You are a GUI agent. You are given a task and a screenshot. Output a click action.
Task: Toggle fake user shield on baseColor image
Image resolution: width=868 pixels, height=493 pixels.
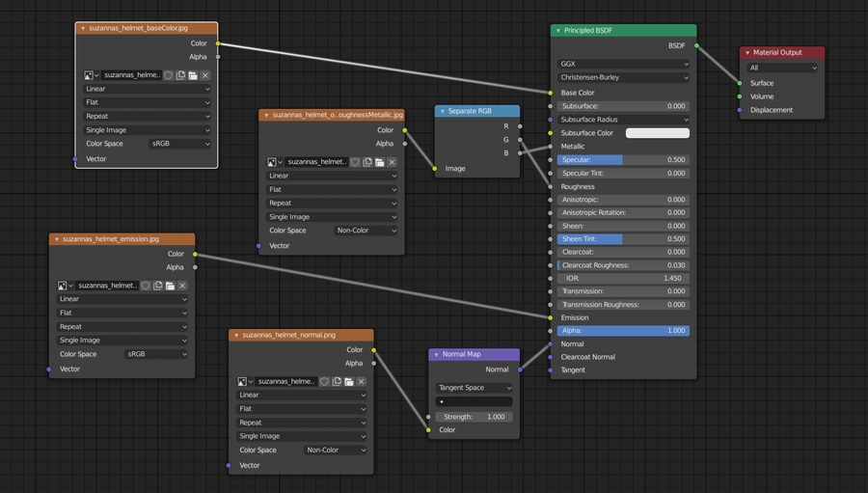[168, 75]
